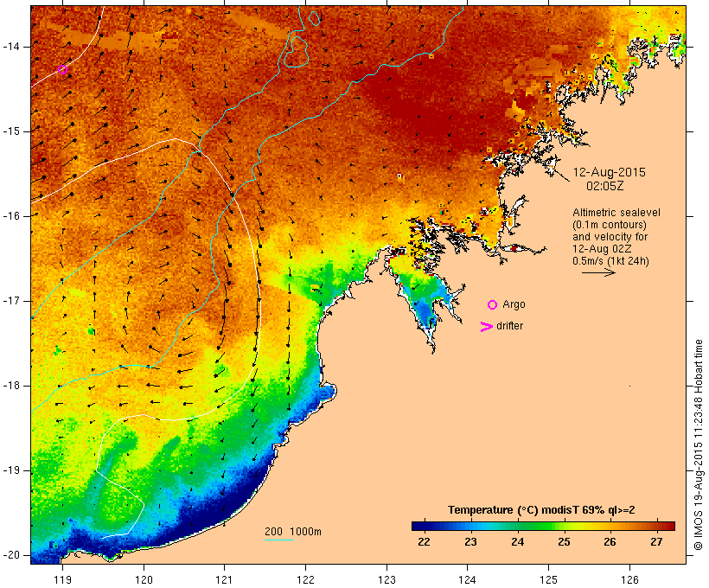Screen dimensions: 709x588
Task: Click the '12-Aug 02Z' text line
Action: click(602, 249)
